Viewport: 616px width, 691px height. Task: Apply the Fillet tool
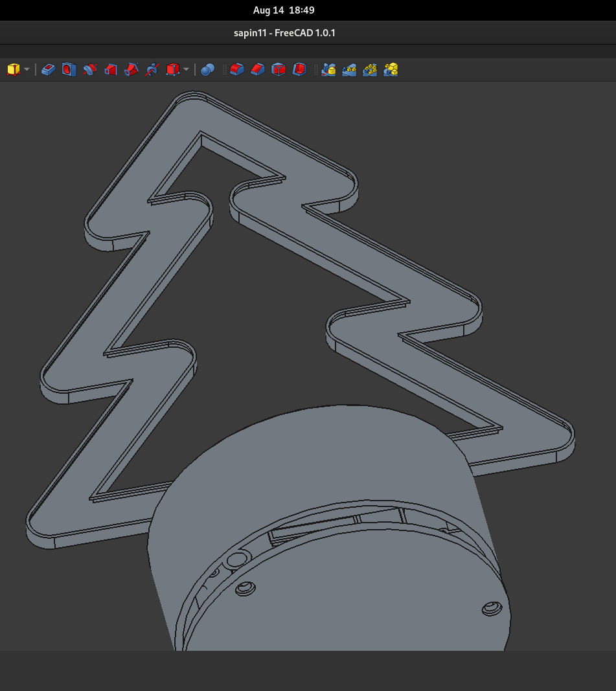point(237,70)
